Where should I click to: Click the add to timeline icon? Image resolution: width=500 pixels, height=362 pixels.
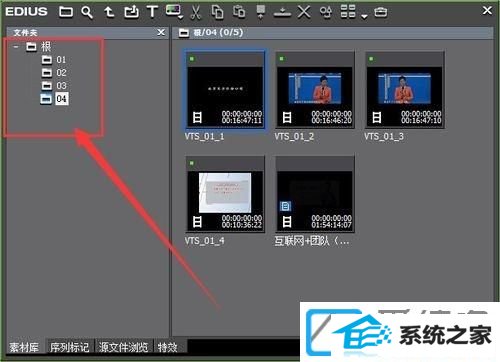(282, 13)
